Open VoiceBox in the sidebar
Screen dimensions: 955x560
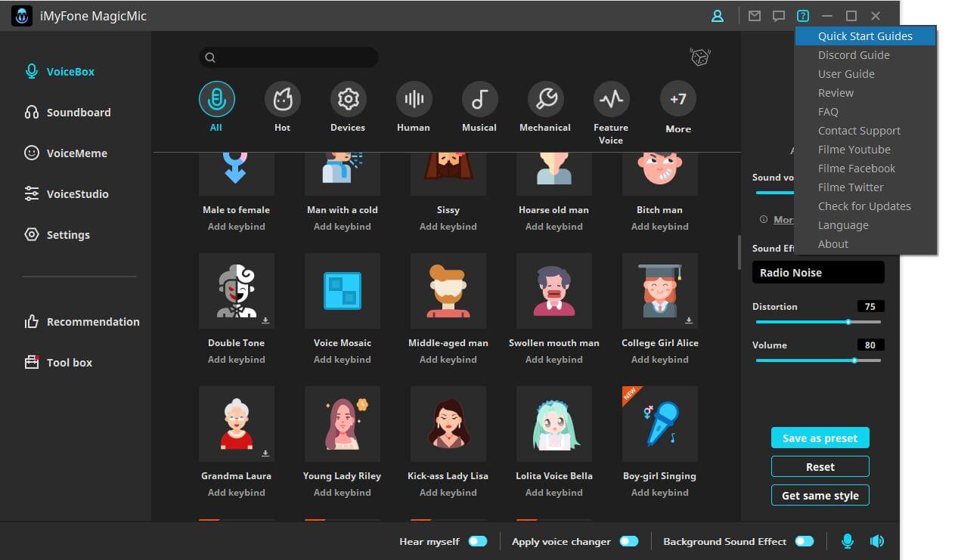click(x=60, y=72)
